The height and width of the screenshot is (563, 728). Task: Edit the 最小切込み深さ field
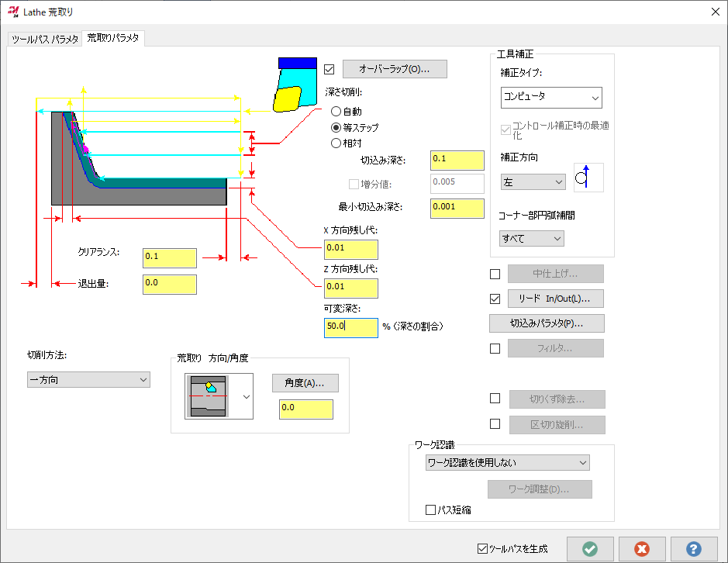tap(457, 209)
